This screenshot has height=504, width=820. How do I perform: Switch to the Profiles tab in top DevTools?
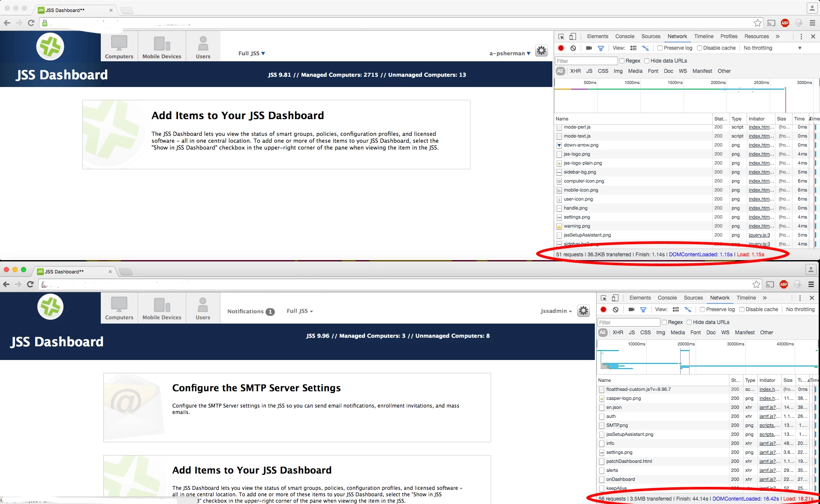(x=729, y=36)
